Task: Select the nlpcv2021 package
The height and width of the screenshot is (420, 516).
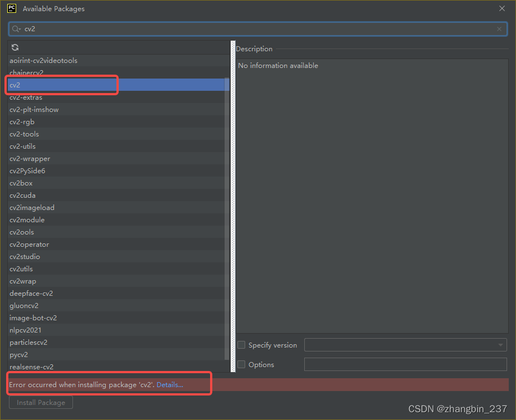Action: click(119, 330)
